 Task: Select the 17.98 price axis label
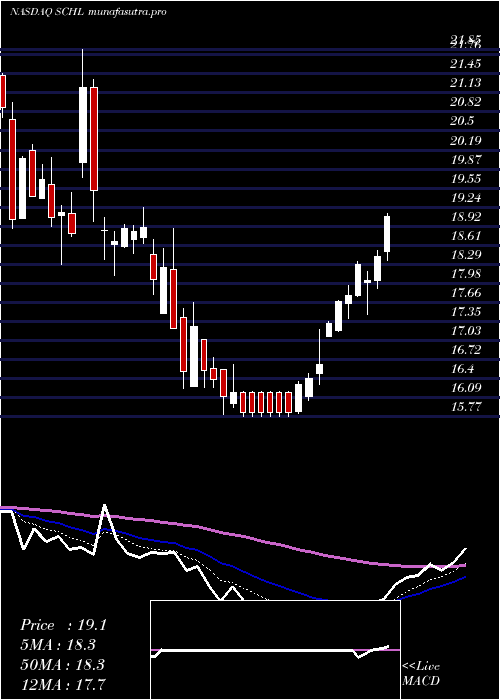click(466, 274)
